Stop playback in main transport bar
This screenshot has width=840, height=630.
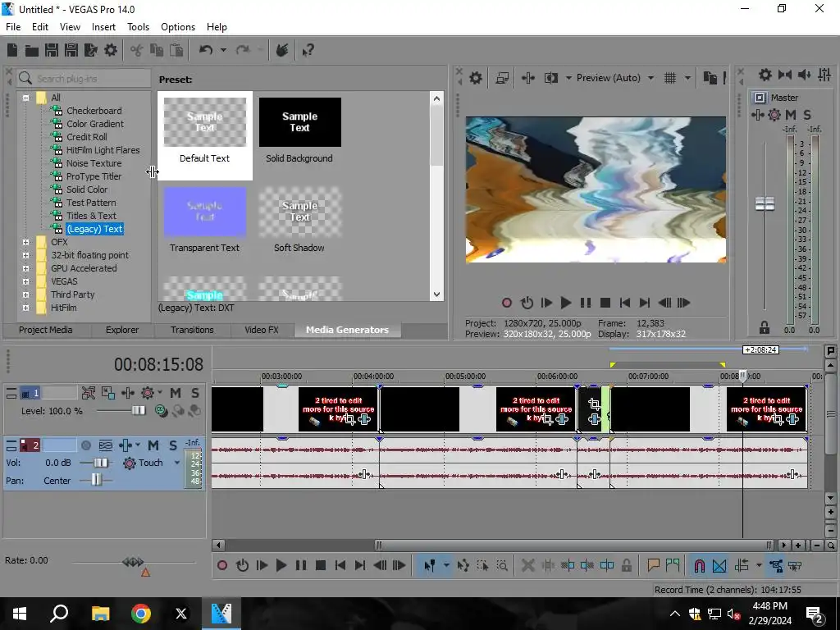coord(321,566)
